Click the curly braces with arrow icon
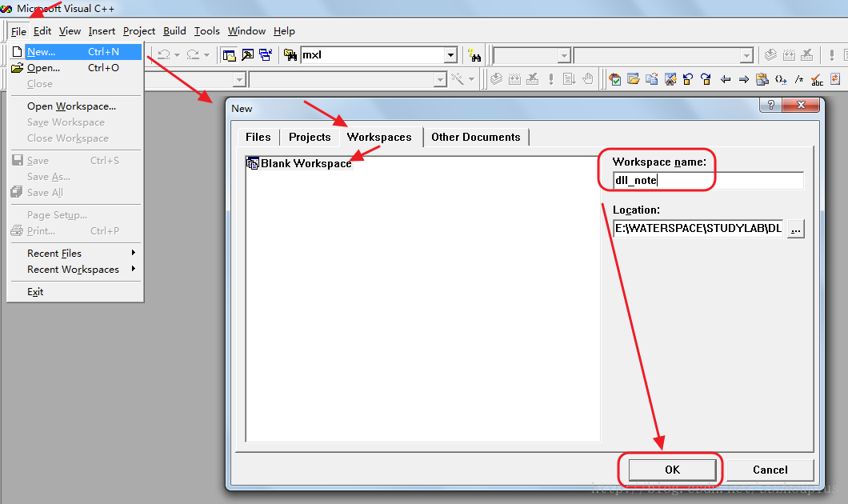Screen dimensions: 848x504 point(780,79)
